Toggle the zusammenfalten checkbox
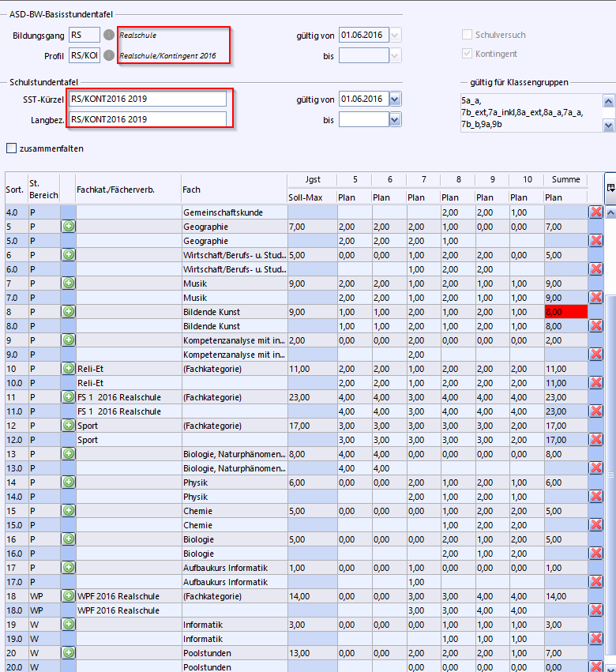The height and width of the screenshot is (672, 616). pos(12,148)
